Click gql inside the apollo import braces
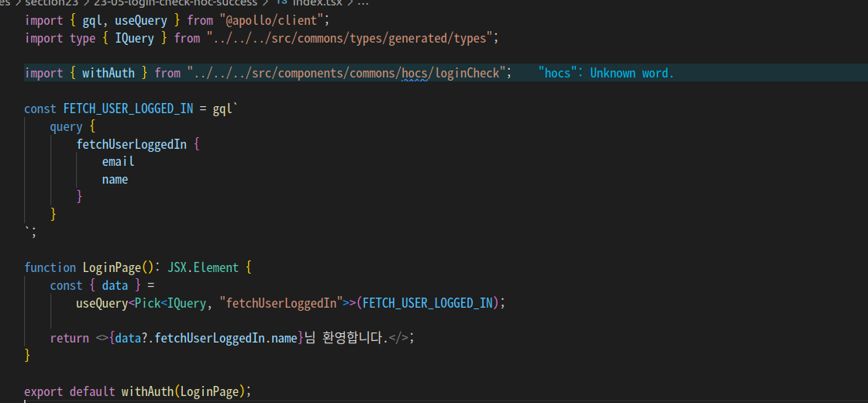Screen dimensions: 868x403 [92, 21]
